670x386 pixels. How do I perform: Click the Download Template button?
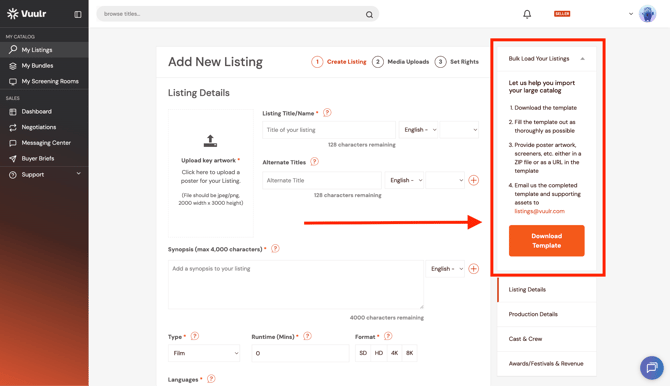(547, 241)
